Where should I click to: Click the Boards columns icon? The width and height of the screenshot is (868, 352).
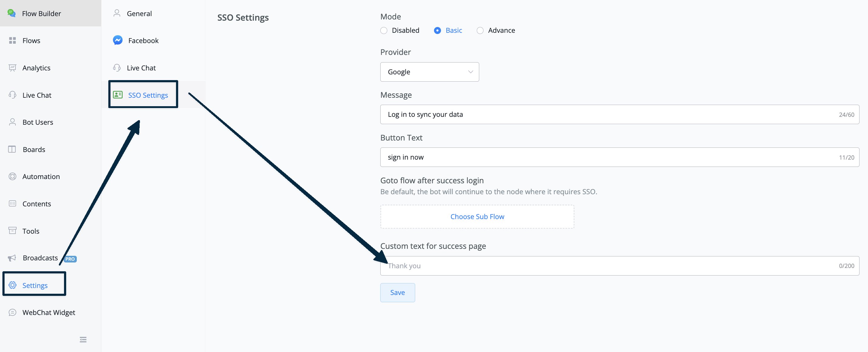click(x=12, y=149)
